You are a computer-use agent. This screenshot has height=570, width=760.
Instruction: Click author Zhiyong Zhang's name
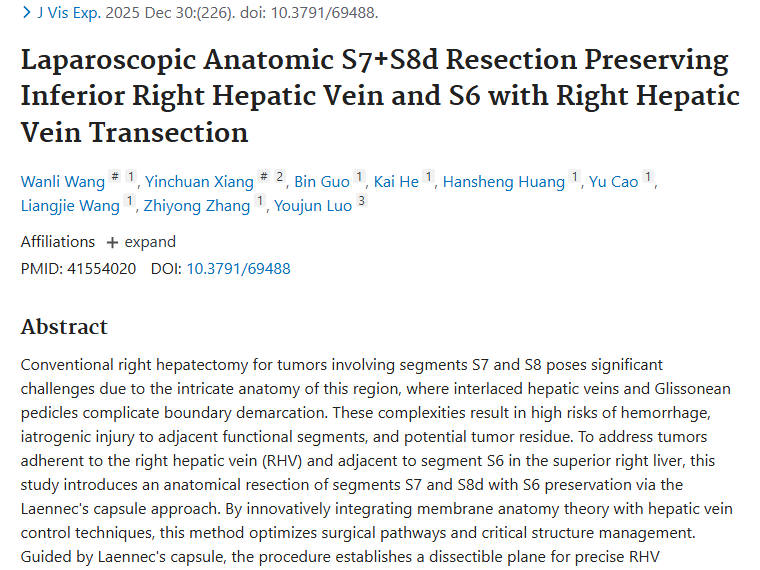[197, 206]
